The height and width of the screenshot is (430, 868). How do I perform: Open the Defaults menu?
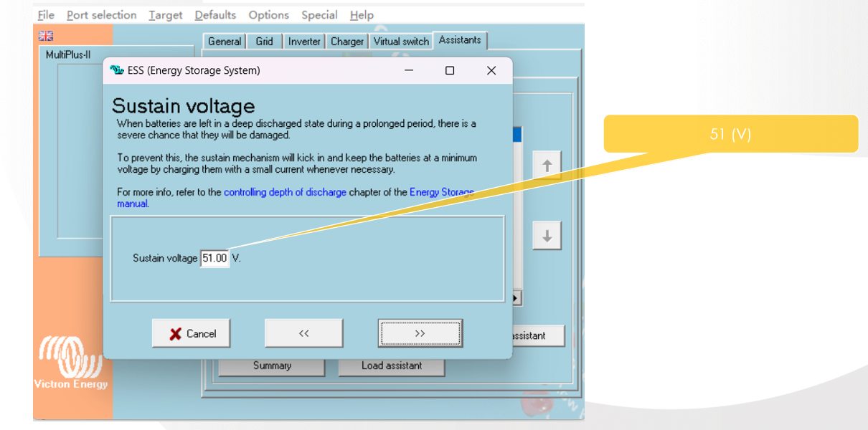coord(215,15)
